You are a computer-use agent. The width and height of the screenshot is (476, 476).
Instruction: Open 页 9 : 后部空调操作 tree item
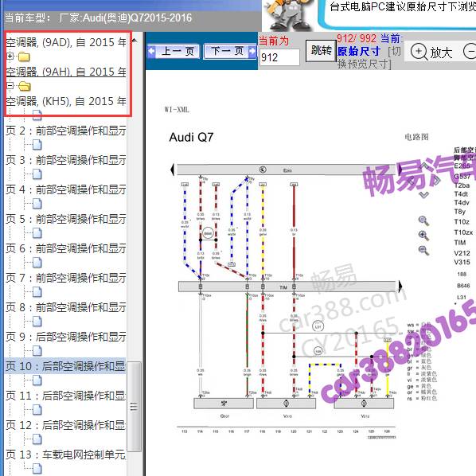tap(66, 337)
